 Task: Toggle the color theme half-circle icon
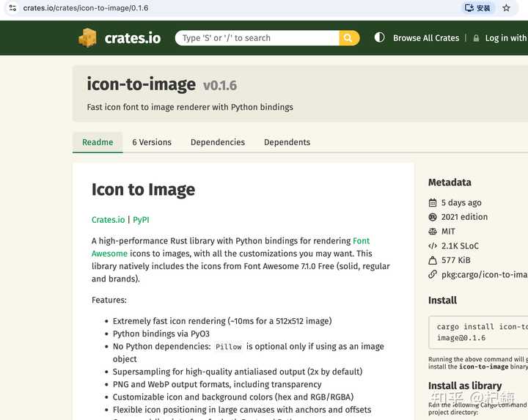point(379,37)
